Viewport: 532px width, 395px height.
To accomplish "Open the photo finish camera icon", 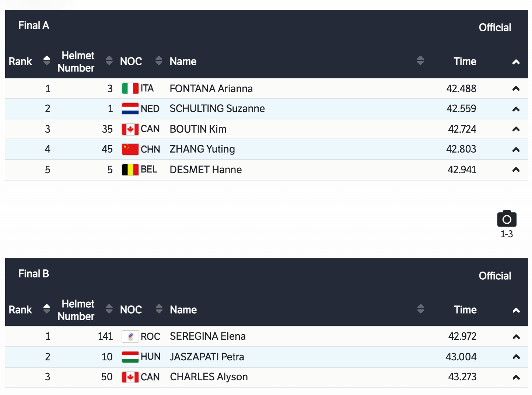I will pos(507,219).
